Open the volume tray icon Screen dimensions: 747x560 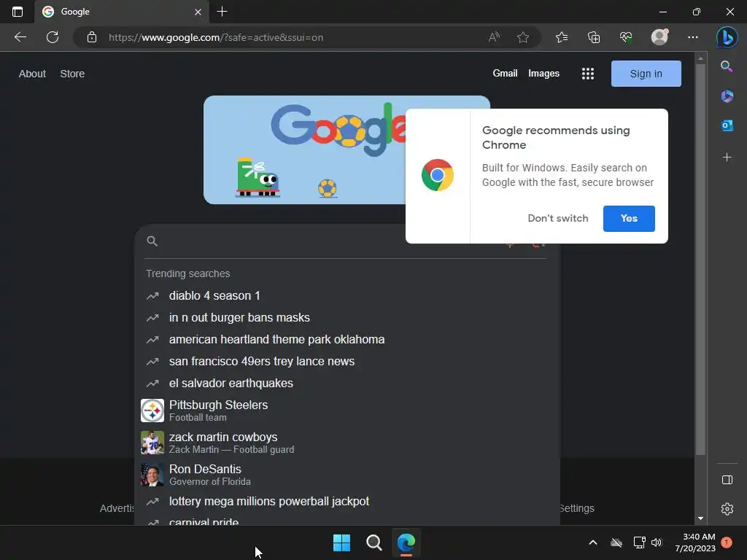pos(657,542)
